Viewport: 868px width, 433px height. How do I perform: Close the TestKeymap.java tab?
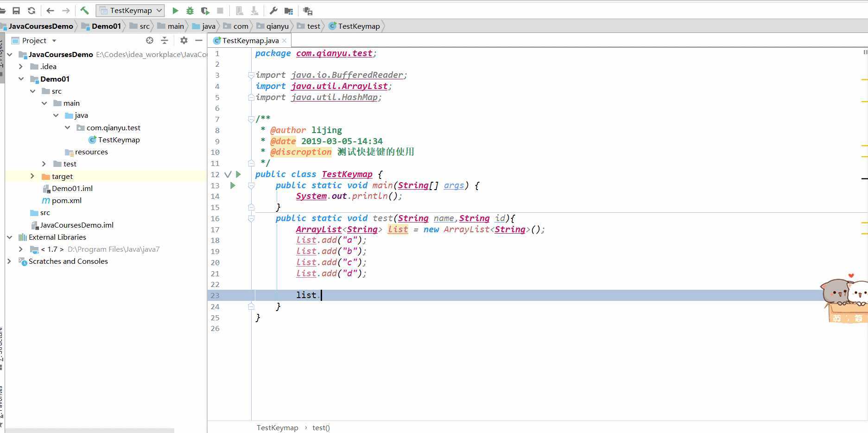(284, 41)
